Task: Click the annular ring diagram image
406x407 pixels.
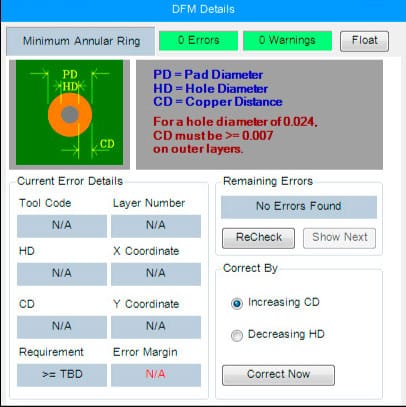Action: pyautogui.click(x=69, y=113)
